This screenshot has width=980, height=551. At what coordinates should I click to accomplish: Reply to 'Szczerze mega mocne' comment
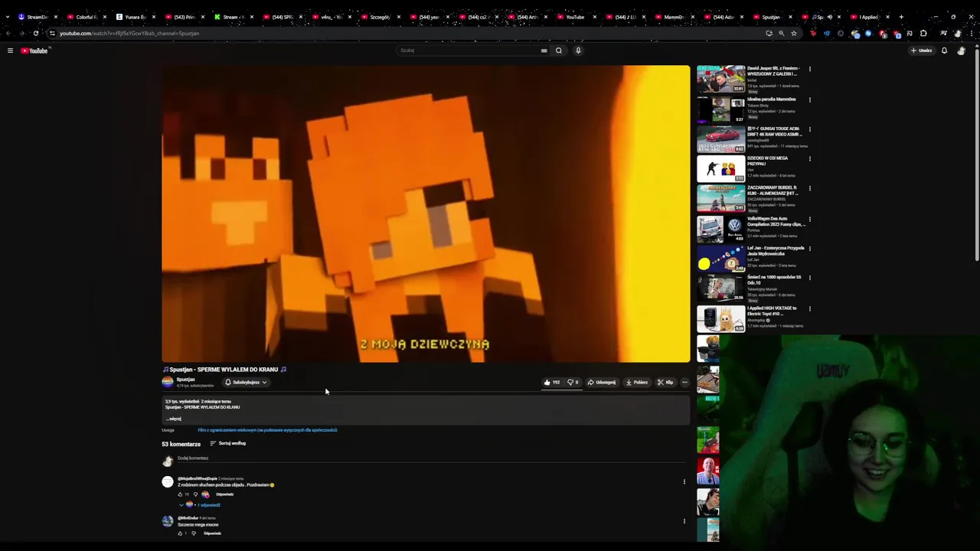pos(212,533)
